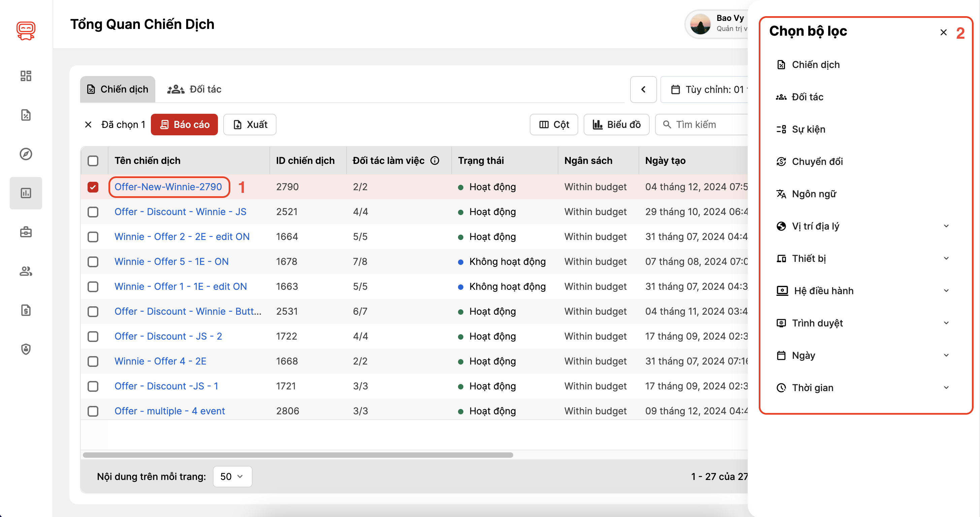Image resolution: width=980 pixels, height=517 pixels.
Task: Check the Winnie - Offer 5 - 1E - ON checkbox
Action: click(93, 262)
